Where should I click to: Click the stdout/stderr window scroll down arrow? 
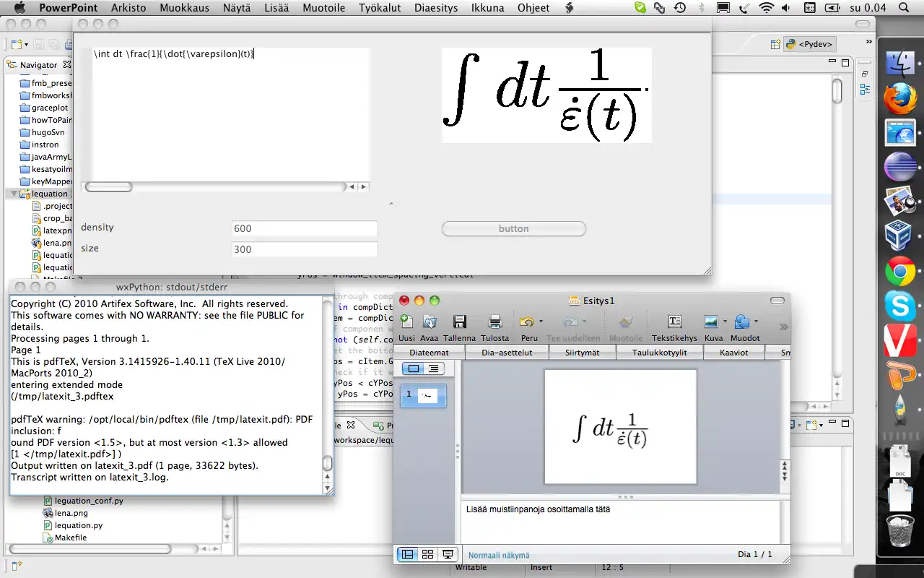[x=328, y=488]
